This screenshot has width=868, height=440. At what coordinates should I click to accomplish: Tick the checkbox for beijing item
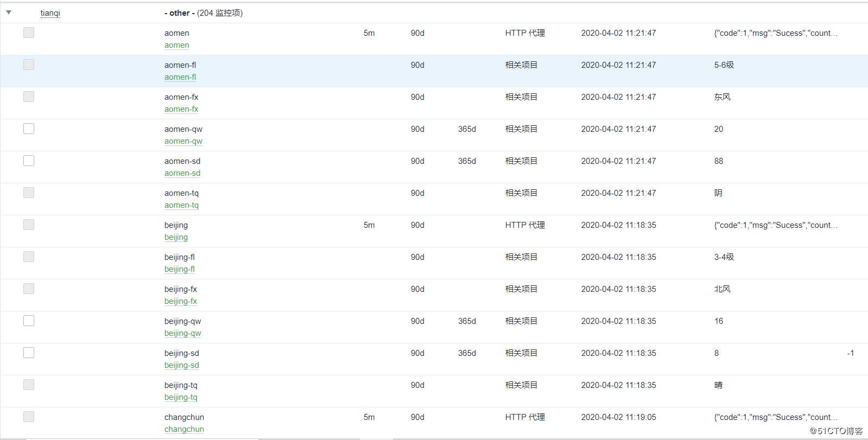click(29, 225)
